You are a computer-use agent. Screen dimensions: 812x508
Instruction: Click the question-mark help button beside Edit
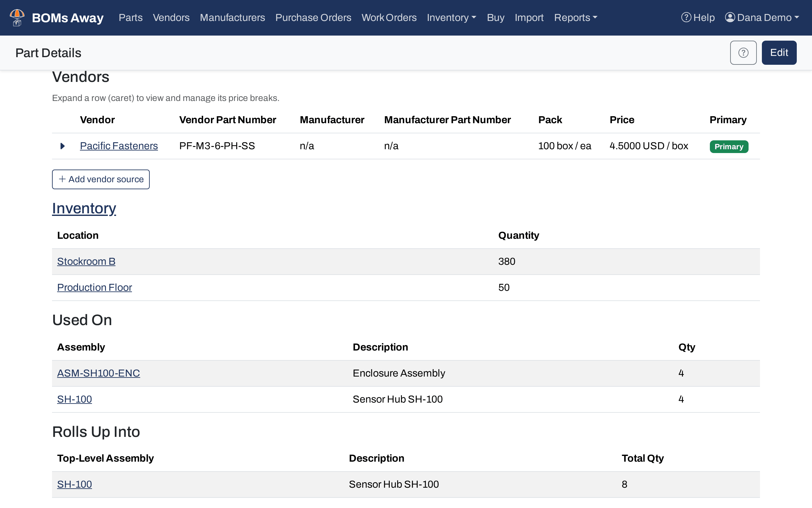743,53
